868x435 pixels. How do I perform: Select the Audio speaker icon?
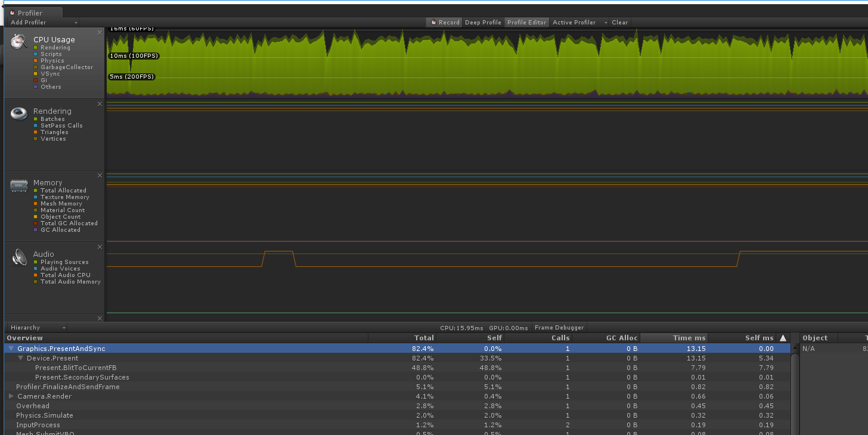[x=20, y=257]
